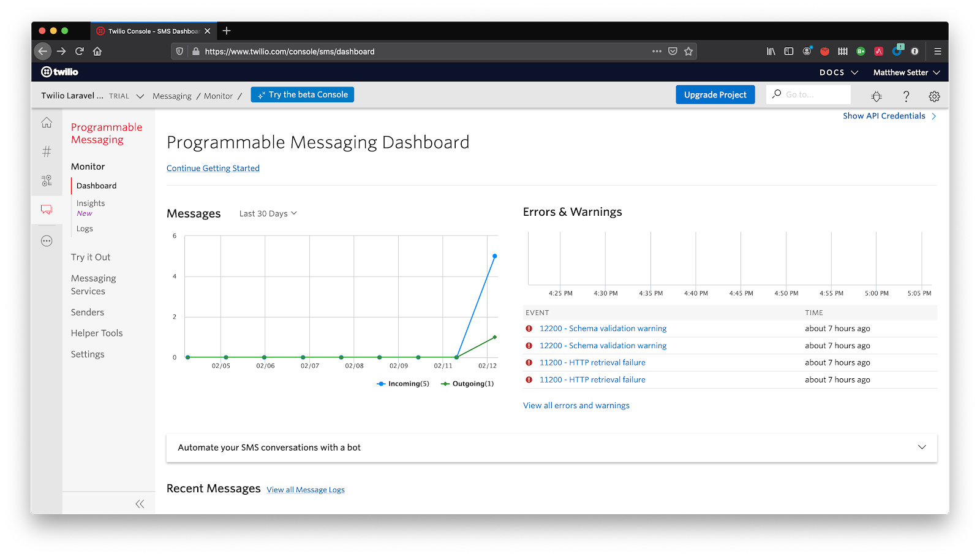Open the Studio flow icon in sidebar
The height and width of the screenshot is (556, 980).
(x=47, y=180)
